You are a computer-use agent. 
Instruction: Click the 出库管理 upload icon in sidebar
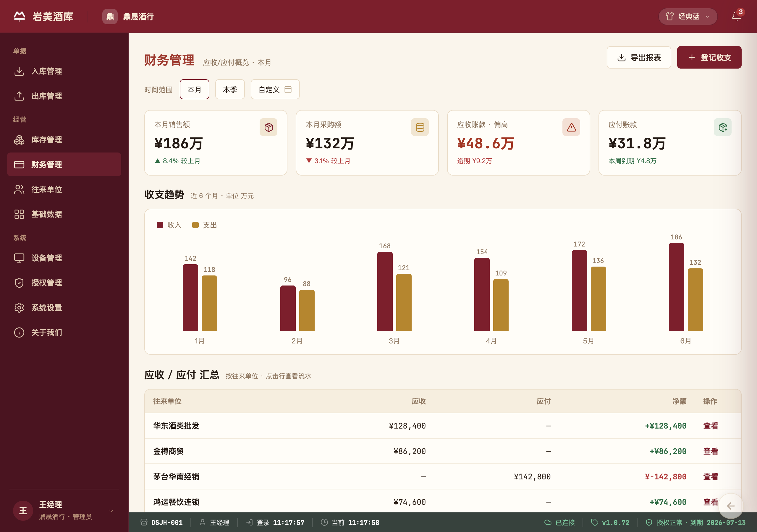pos(19,96)
